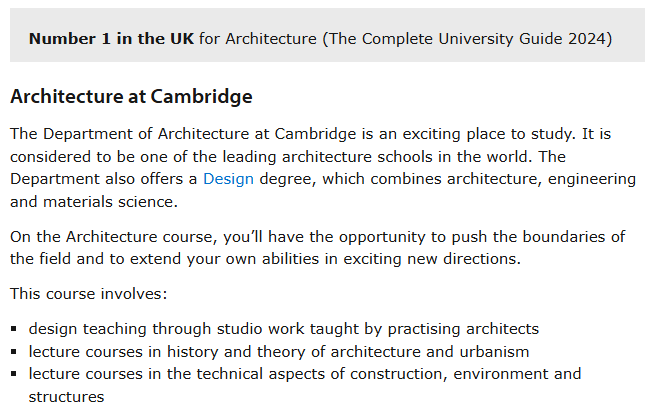Click the 'Architecture at Cambridge' heading
The width and height of the screenshot is (654, 411).
pyautogui.click(x=131, y=96)
